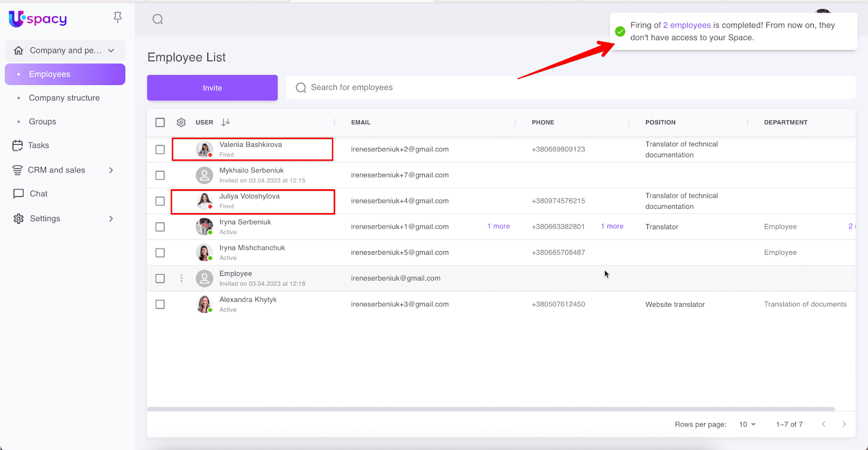This screenshot has height=450, width=868.
Task: Go to next page arrow
Action: (x=844, y=424)
